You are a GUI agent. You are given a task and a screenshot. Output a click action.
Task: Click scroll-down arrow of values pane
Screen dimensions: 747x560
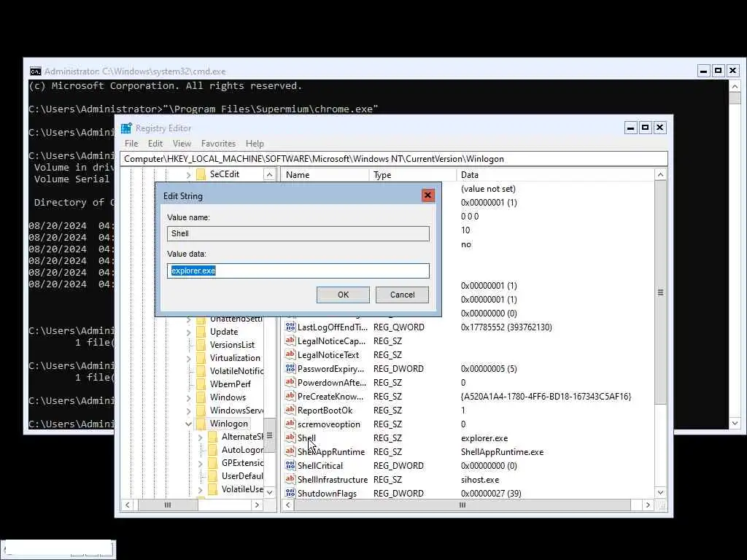tap(660, 492)
